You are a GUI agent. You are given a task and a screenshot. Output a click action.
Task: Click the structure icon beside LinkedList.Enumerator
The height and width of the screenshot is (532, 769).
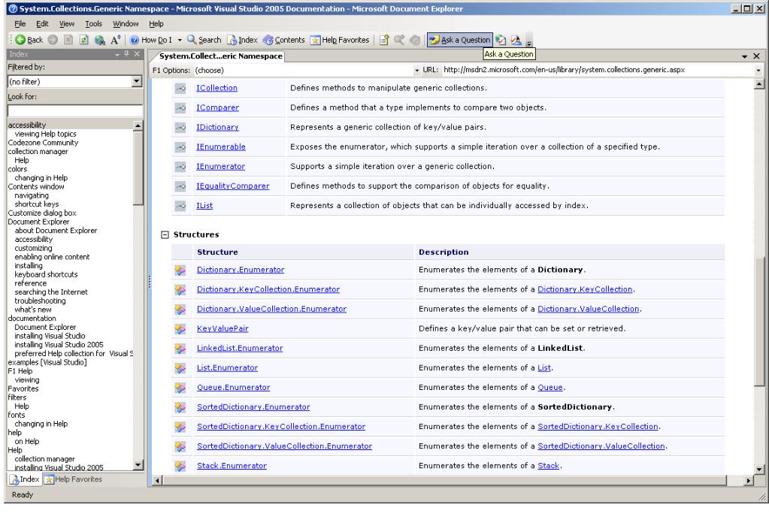(x=180, y=349)
